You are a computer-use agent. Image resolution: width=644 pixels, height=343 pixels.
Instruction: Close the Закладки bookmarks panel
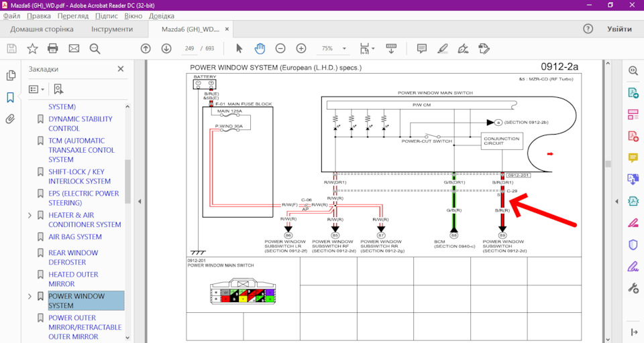tap(120, 69)
